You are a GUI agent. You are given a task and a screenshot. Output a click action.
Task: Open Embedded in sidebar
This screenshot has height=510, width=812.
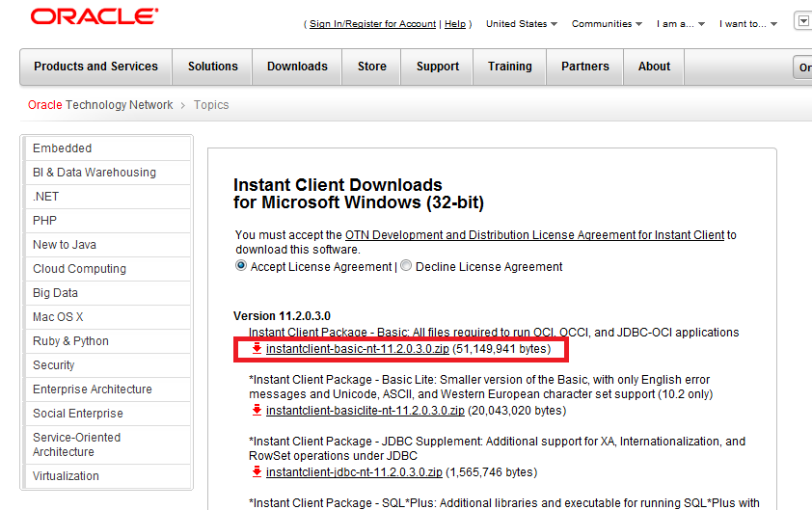coord(107,148)
